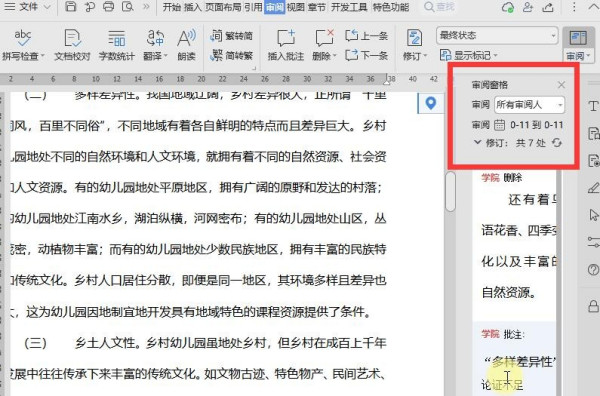
Task: Click the 0-11 到 0-11 date range
Action: [x=536, y=125]
